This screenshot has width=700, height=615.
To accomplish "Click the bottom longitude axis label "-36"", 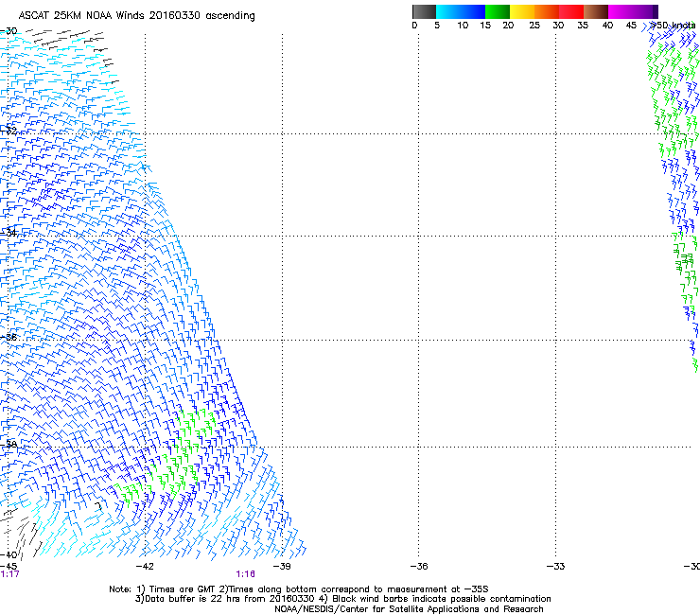I will tap(419, 567).
